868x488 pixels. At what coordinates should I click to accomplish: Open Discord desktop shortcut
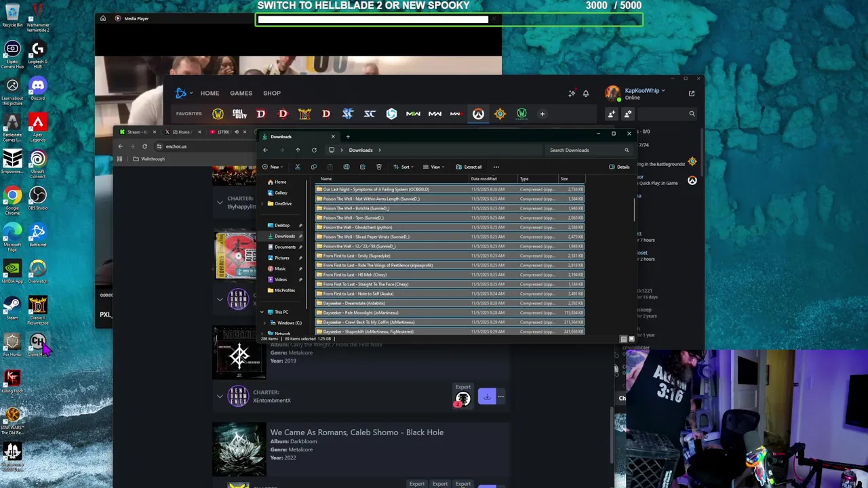point(37,89)
